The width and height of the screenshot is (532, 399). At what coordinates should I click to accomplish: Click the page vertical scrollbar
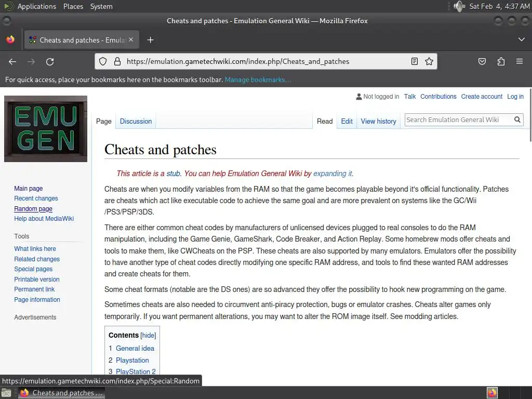[530, 115]
